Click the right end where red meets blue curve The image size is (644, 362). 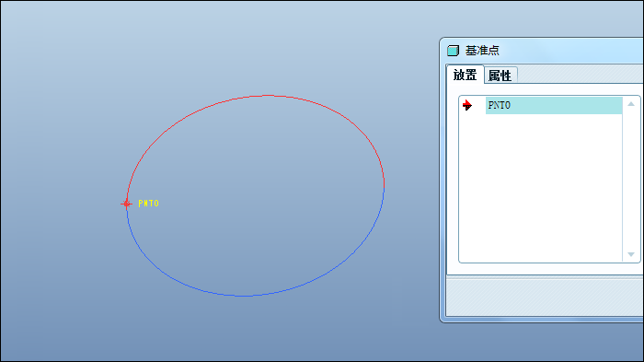coord(384,186)
